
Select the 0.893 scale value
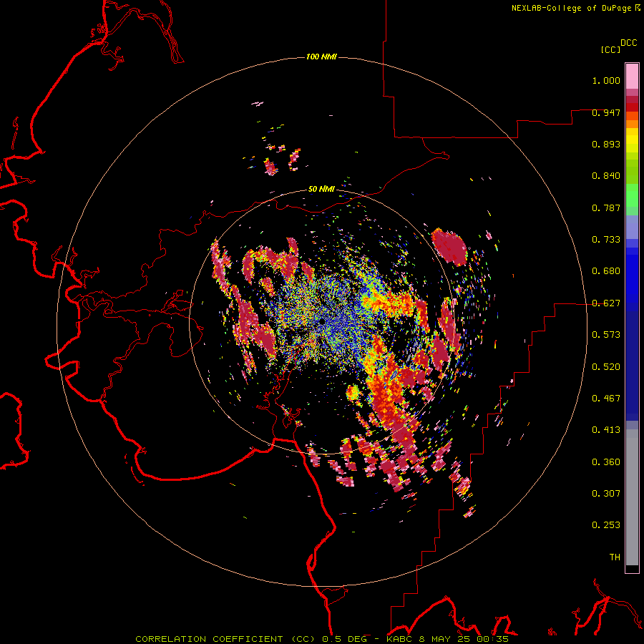606,144
